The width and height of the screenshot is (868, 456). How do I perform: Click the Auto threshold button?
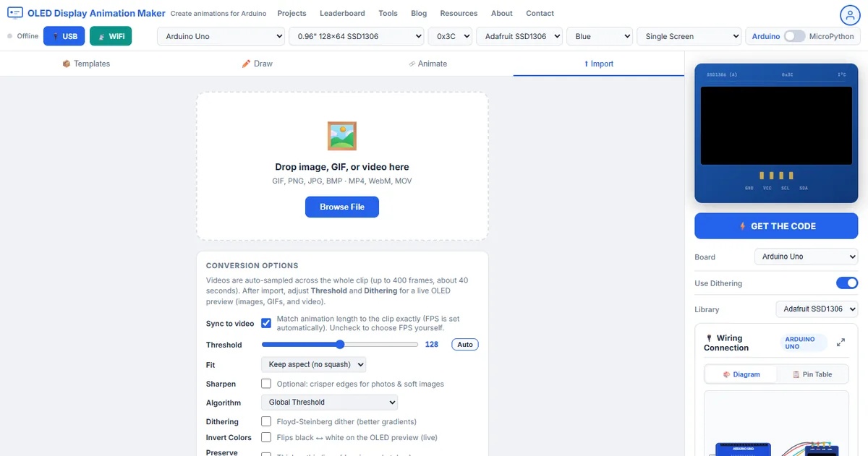[x=465, y=345]
